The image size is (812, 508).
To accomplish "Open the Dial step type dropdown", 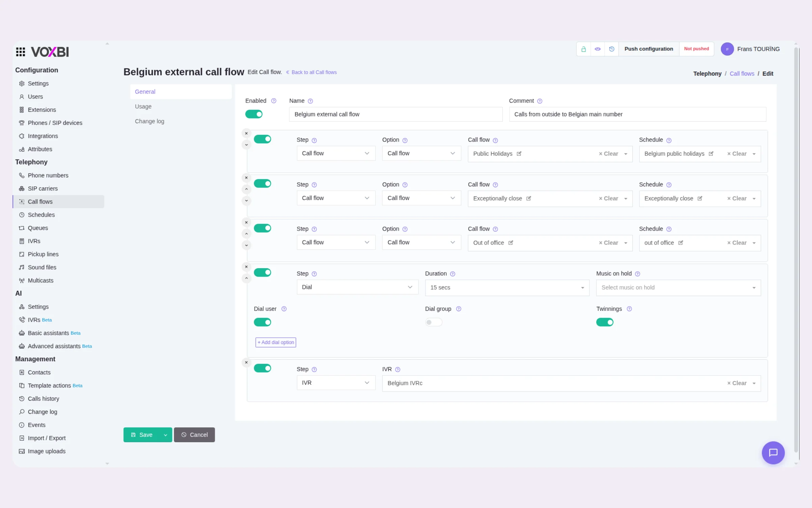I will [x=358, y=287].
